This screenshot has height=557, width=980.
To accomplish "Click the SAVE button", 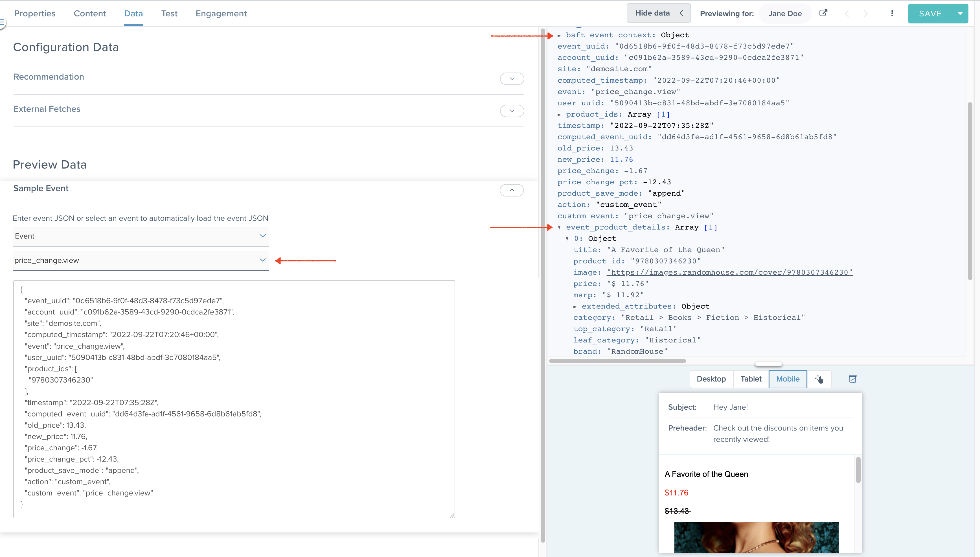I will click(930, 13).
